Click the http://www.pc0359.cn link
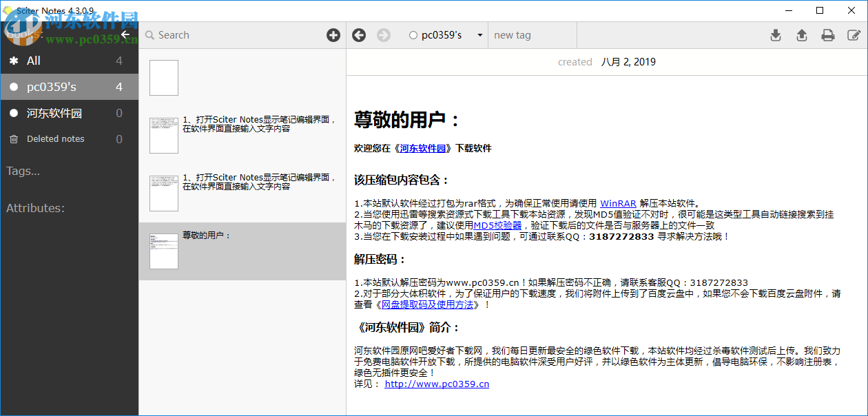 click(x=436, y=384)
